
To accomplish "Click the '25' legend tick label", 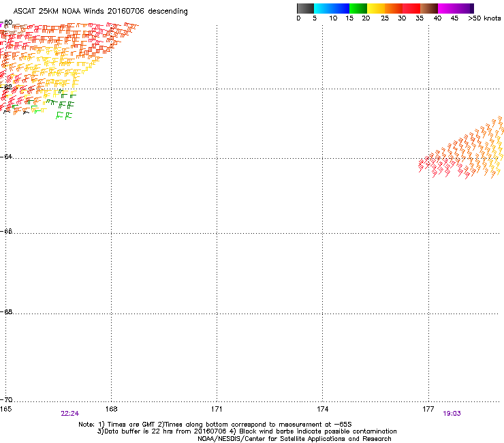I will (x=385, y=18).
